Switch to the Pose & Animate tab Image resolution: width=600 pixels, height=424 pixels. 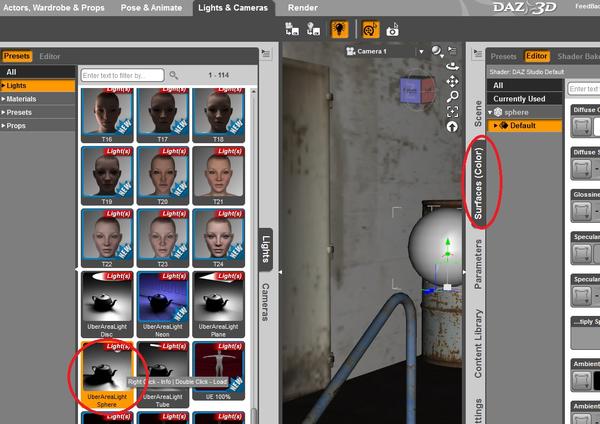[152, 8]
